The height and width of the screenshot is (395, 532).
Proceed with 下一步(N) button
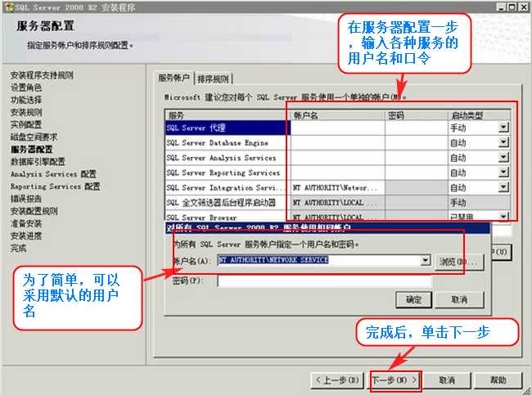[x=395, y=380]
